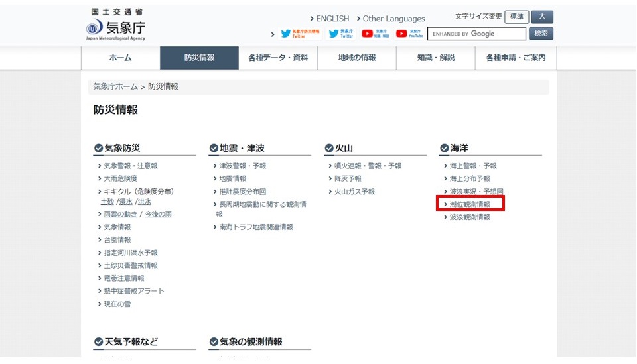637x364 pixels.
Task: Open the 気象庁 Twitter icon link
Action: point(341,34)
